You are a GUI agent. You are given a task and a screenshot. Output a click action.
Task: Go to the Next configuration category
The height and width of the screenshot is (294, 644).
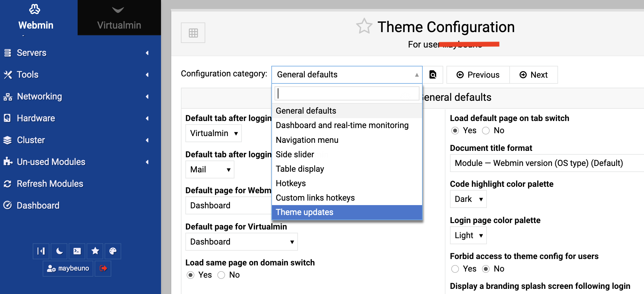tap(534, 75)
